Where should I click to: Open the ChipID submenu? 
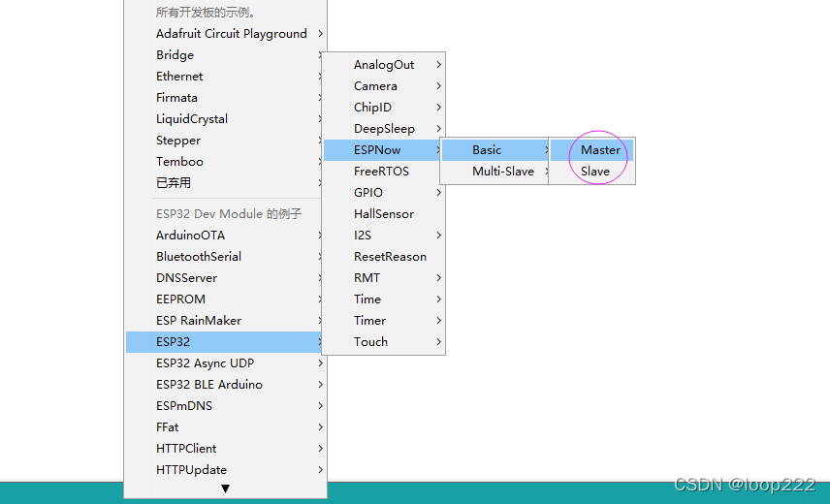[x=383, y=108]
